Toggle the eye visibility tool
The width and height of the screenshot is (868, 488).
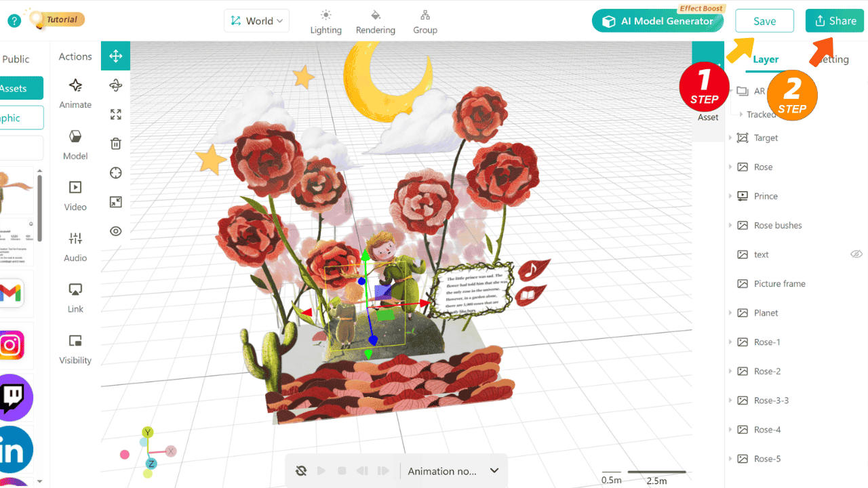(x=115, y=231)
